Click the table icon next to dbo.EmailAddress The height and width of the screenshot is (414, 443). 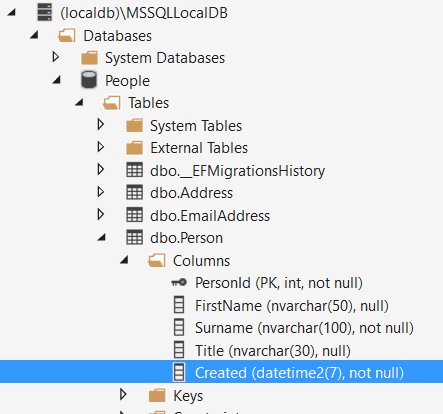pyautogui.click(x=135, y=215)
